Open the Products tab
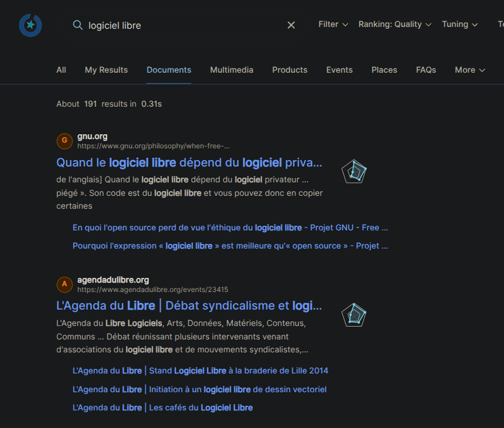Image resolution: width=504 pixels, height=428 pixels. pyautogui.click(x=290, y=70)
